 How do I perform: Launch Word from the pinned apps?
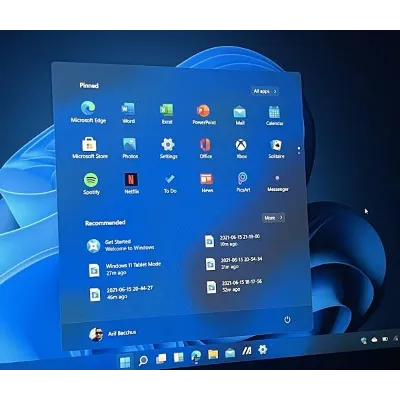[x=128, y=113]
